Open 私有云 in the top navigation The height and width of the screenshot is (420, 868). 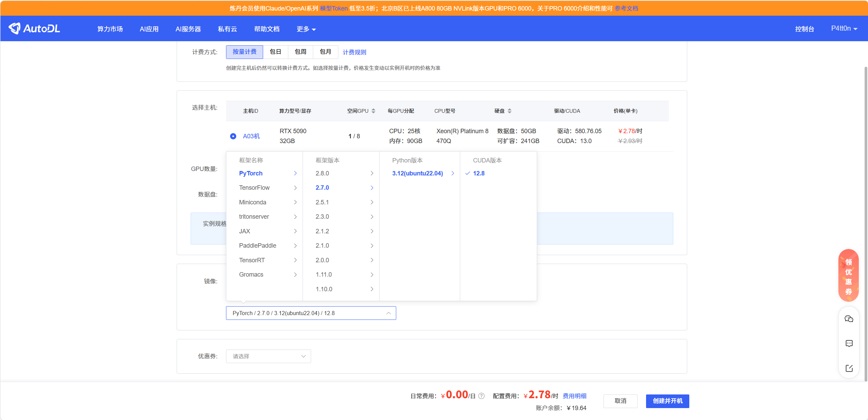pos(227,29)
